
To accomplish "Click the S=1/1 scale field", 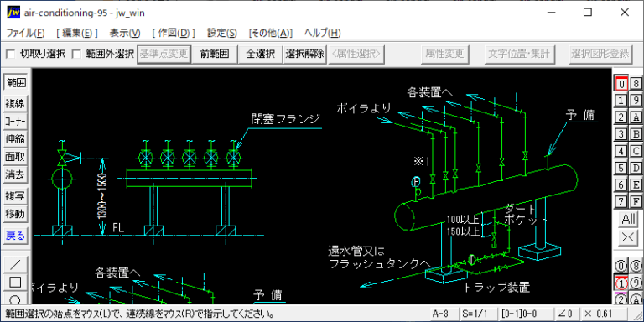I will [x=478, y=314].
